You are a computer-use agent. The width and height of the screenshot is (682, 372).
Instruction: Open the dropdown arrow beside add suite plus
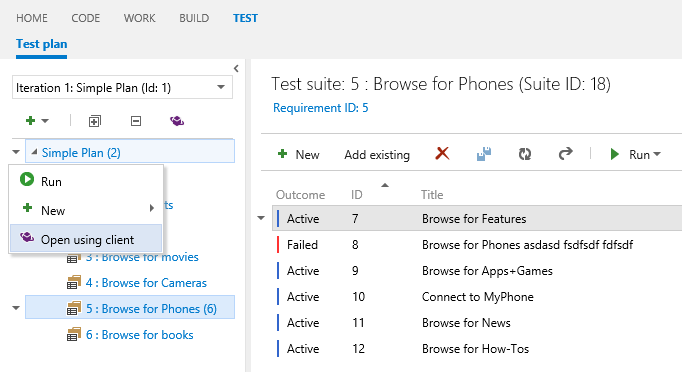click(45, 121)
